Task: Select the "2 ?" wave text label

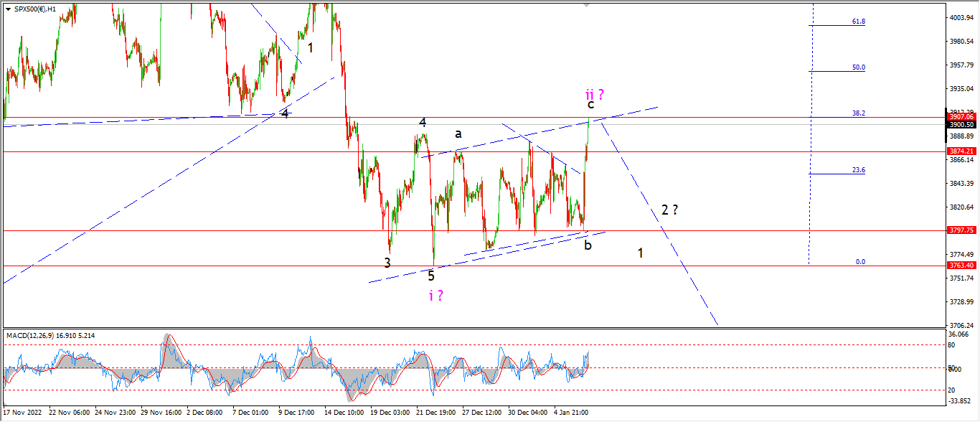Action: click(669, 210)
